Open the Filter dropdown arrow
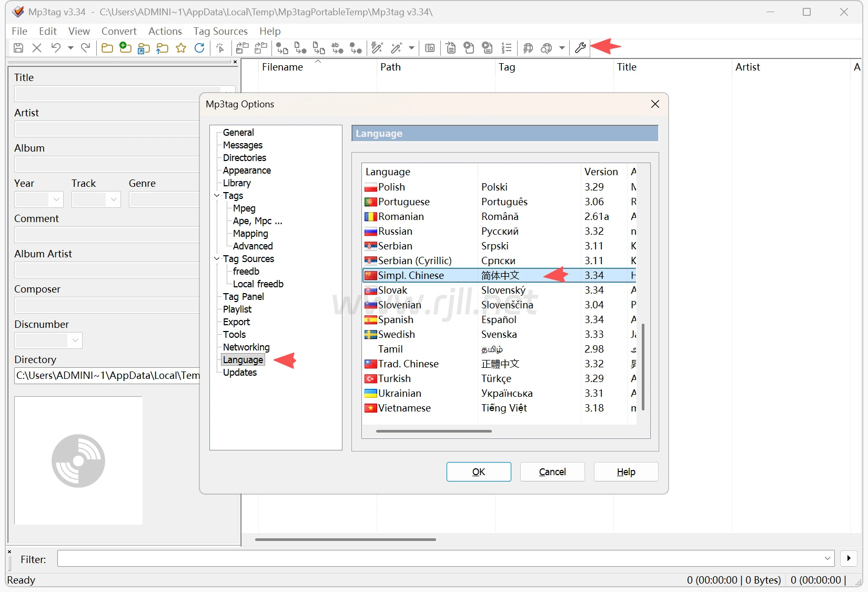This screenshot has height=592, width=868. tap(827, 558)
